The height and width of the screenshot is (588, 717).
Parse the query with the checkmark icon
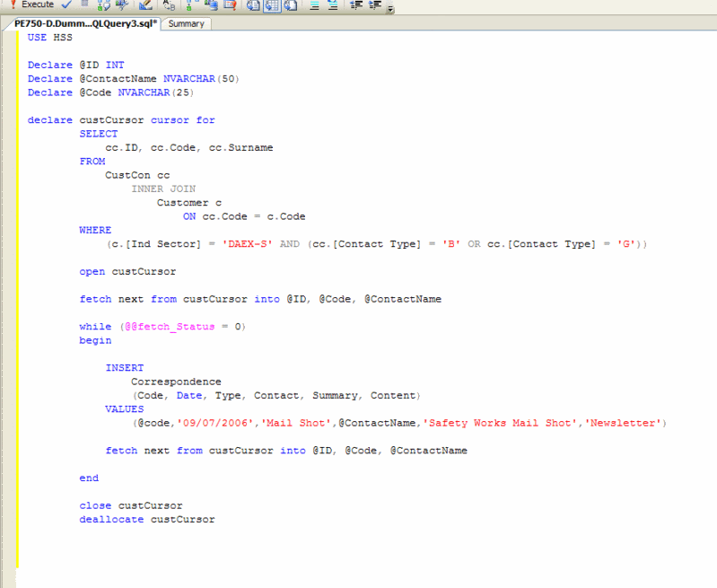66,4
